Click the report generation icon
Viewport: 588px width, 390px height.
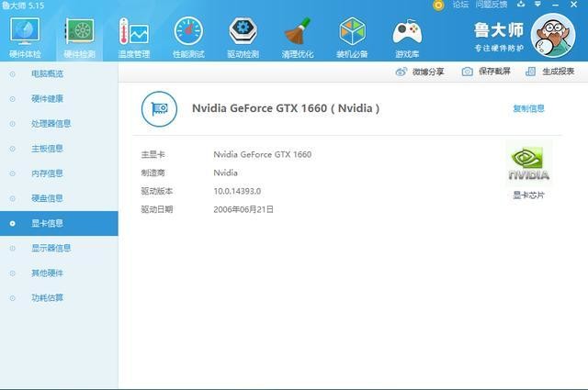click(x=530, y=72)
